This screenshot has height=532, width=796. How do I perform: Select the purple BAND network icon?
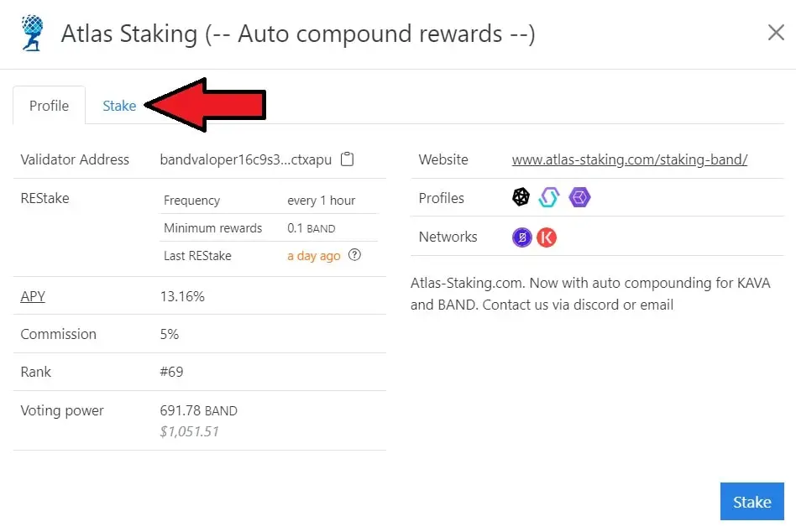point(522,237)
